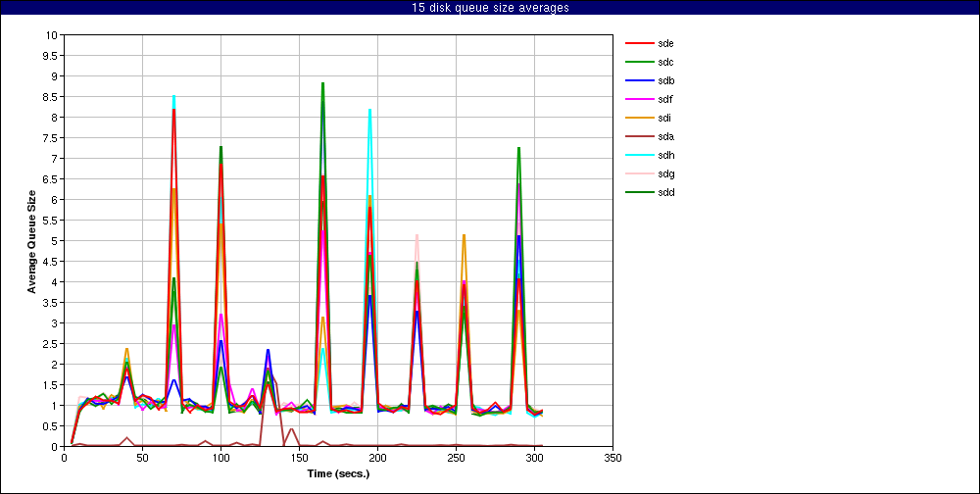Select the sdd legend label
Screen dimensions: 980x494
click(x=665, y=192)
